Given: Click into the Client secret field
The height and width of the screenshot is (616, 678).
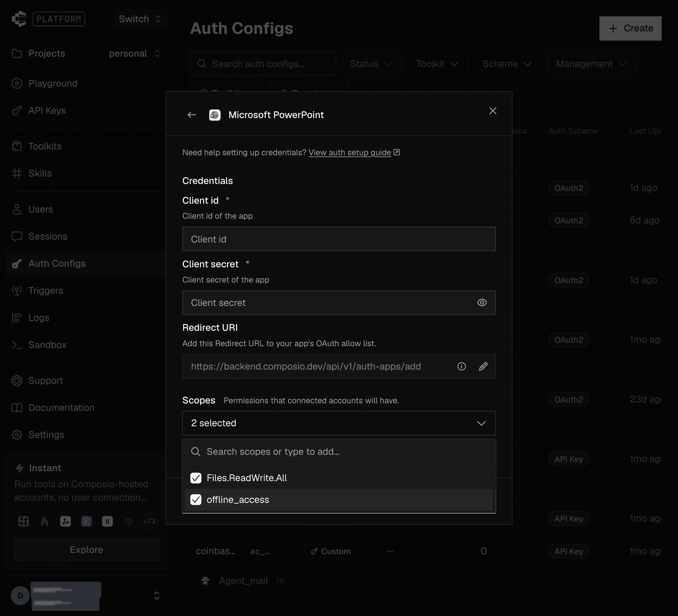Looking at the screenshot, I should point(339,302).
